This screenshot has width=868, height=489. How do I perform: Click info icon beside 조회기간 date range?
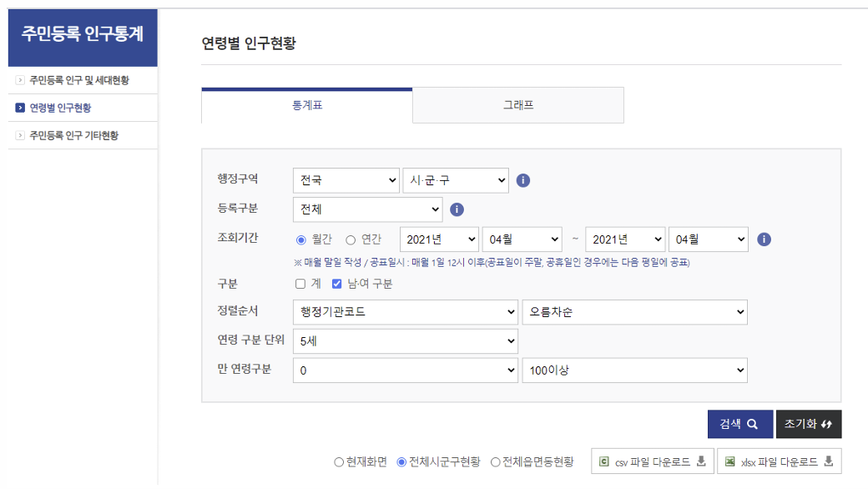(x=764, y=239)
